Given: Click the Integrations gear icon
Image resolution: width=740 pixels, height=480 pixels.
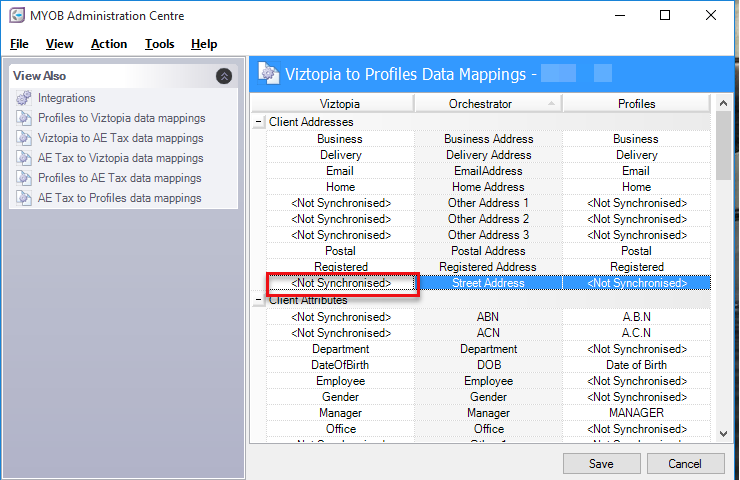Looking at the screenshot, I should click(x=24, y=98).
